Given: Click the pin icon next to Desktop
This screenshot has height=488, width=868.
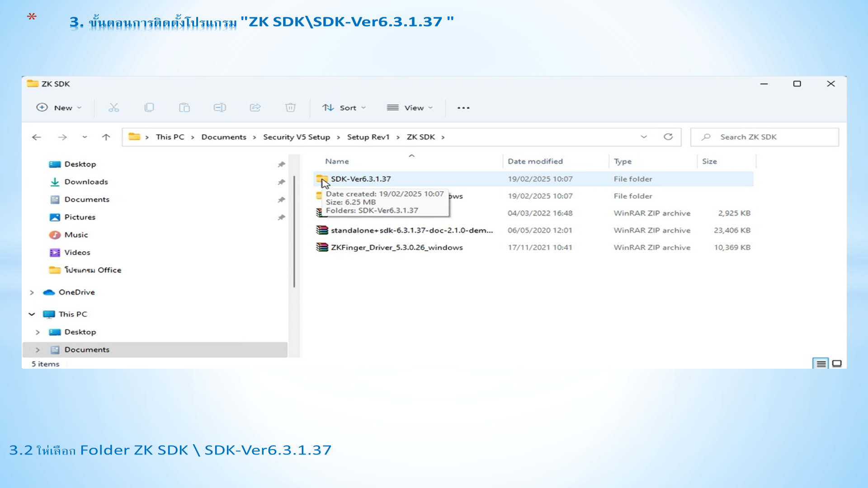Looking at the screenshot, I should [x=281, y=164].
